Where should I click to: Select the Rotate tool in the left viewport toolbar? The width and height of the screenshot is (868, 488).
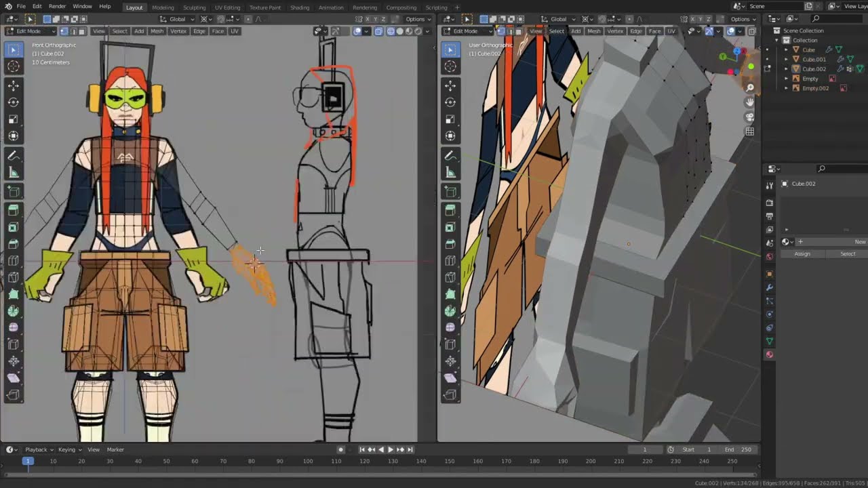pos(14,103)
